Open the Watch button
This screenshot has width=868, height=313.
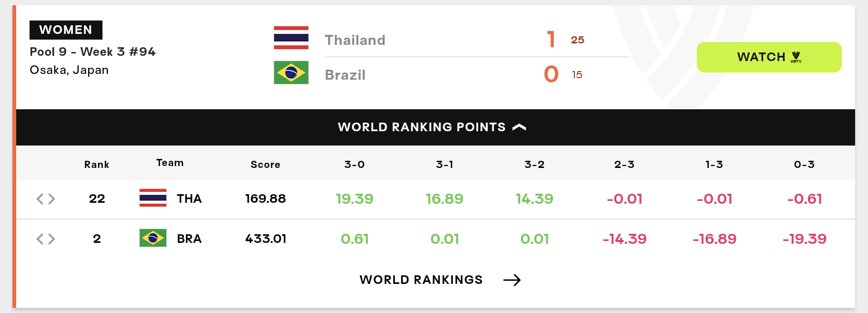click(769, 57)
